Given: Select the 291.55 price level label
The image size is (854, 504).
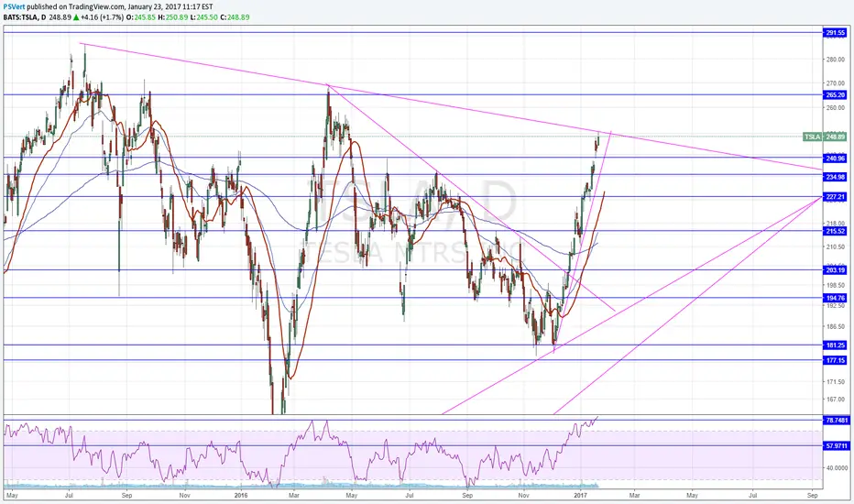Looking at the screenshot, I should (x=835, y=33).
